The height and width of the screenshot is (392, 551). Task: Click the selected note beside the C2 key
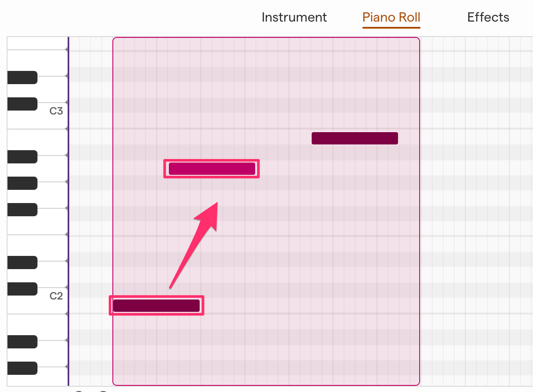point(156,305)
